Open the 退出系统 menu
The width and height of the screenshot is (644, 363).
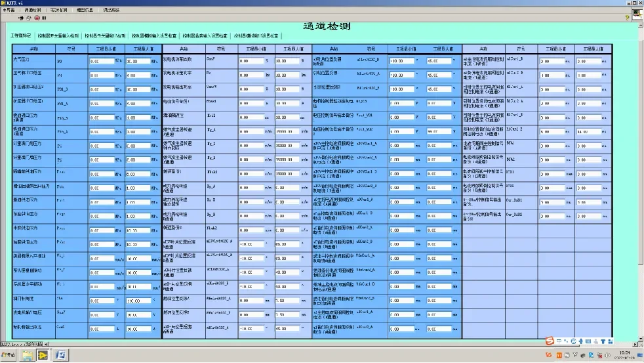click(x=111, y=10)
